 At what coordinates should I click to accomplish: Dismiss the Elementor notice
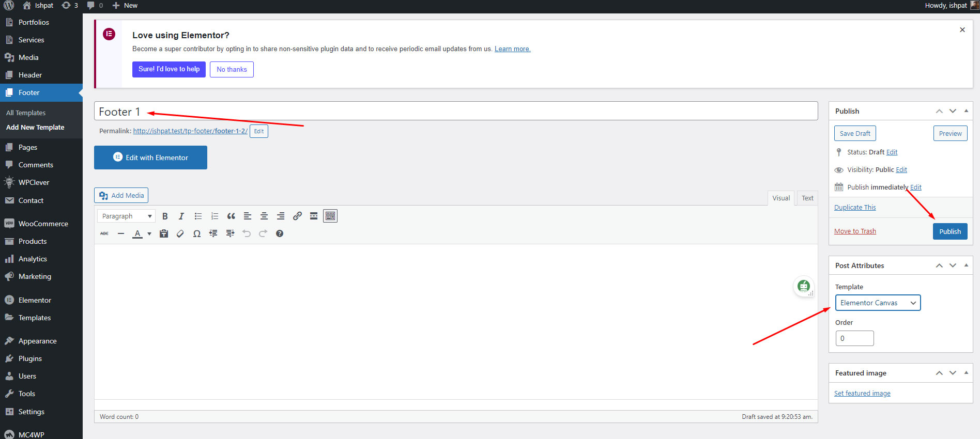(x=962, y=29)
